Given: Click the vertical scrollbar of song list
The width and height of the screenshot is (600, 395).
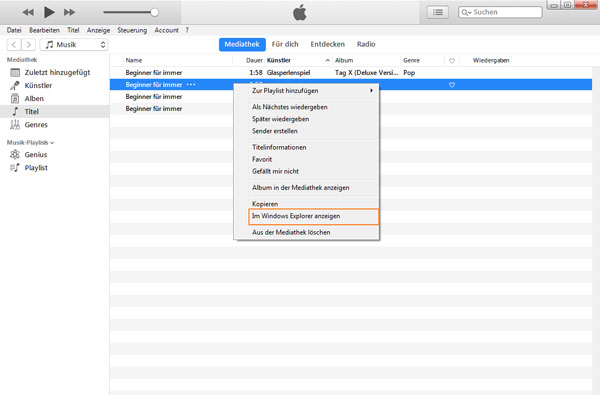Looking at the screenshot, I should click(596, 230).
